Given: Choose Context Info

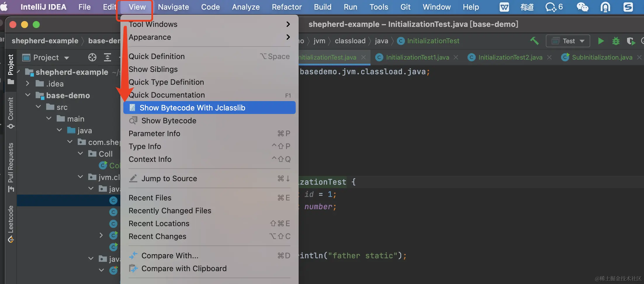Looking at the screenshot, I should point(209,159).
